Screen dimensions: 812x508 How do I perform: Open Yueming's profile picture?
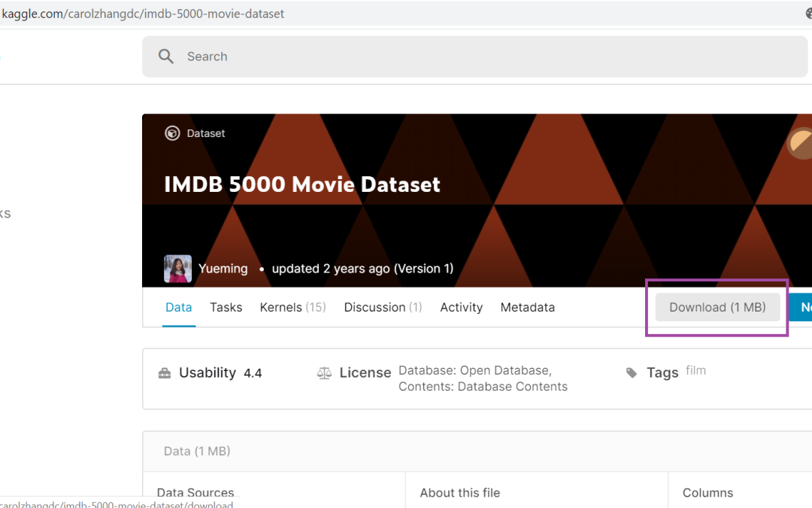click(177, 269)
